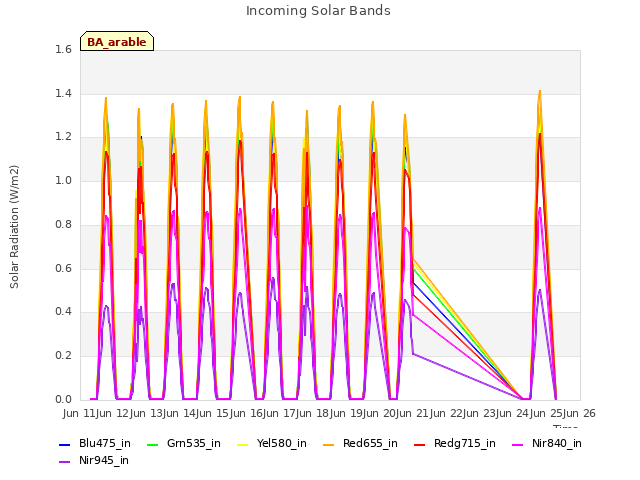Click the 0.0 y-axis tick label
This screenshot has height=480, width=640.
click(x=63, y=399)
